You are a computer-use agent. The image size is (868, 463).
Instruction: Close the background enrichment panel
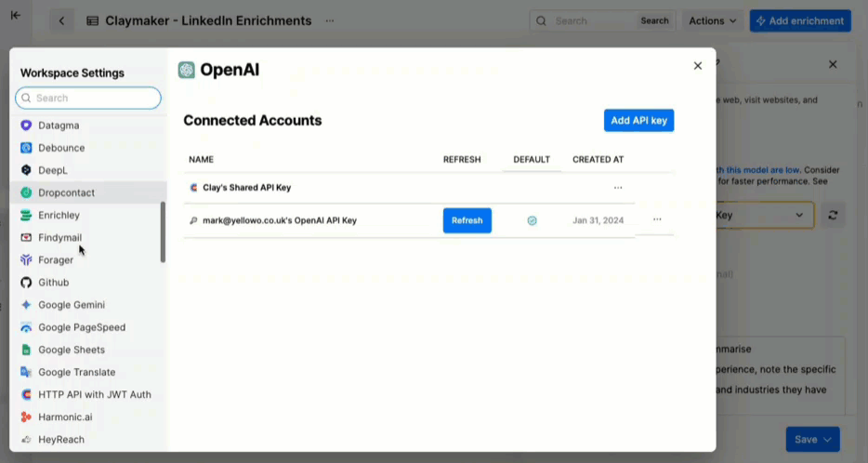[x=833, y=65]
